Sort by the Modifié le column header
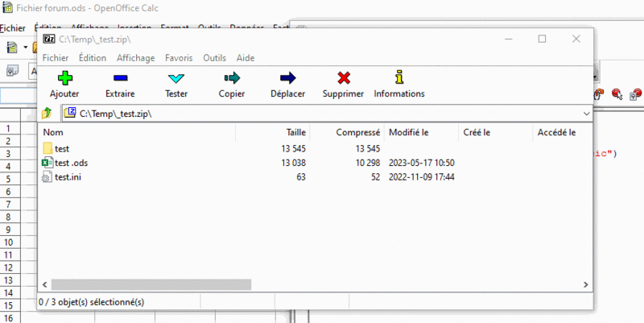644x323 pixels. (409, 133)
